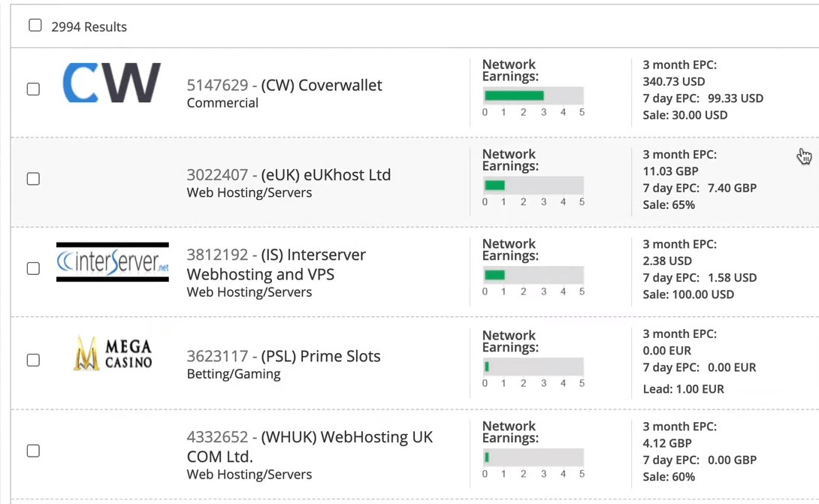Click Coverwallet's Network Earnings bar
This screenshot has height=504, width=819.
coord(533,95)
